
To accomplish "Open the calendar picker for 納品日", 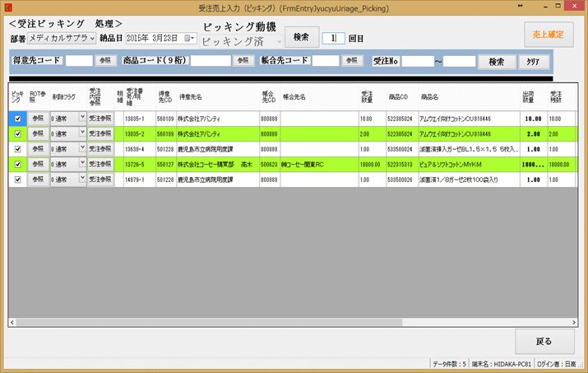I will point(189,39).
